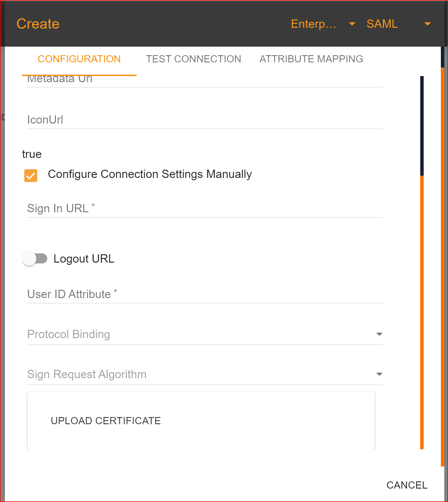
Task: Open the Enterprise connection type dropdown
Action: 323,24
